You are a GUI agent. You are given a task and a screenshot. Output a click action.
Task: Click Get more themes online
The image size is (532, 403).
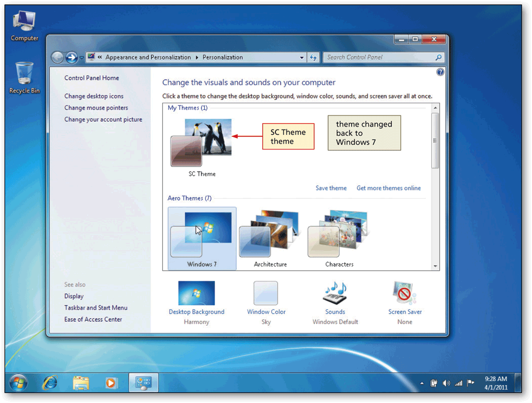click(388, 188)
